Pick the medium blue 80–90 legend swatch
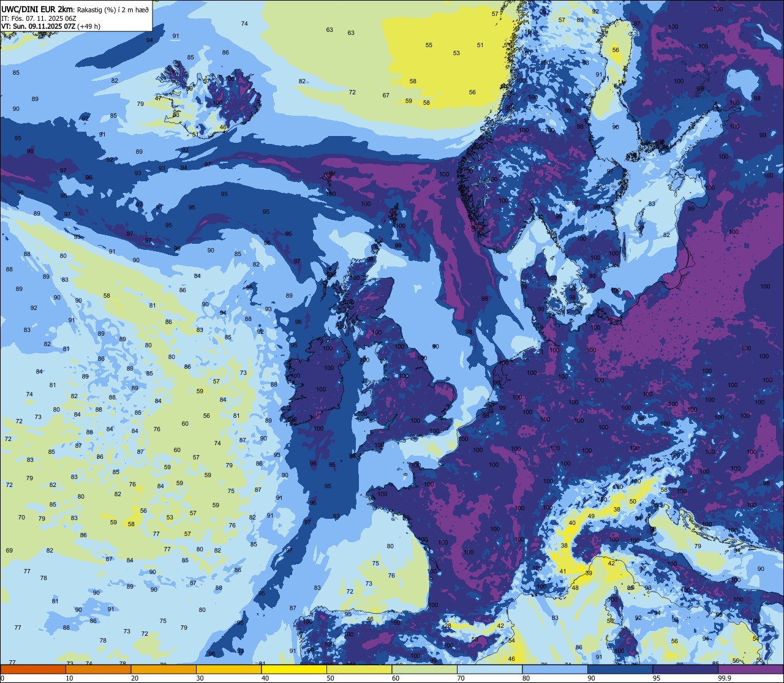784x683 pixels. pos(555,670)
